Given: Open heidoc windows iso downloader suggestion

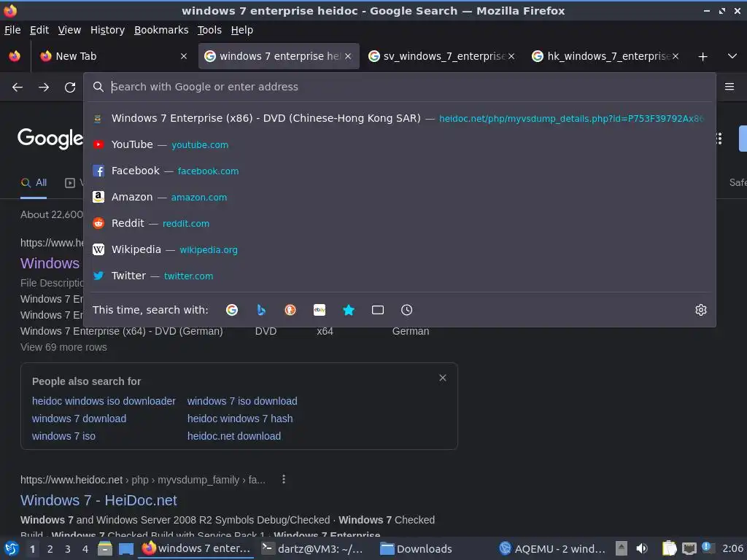Looking at the screenshot, I should coord(104,401).
